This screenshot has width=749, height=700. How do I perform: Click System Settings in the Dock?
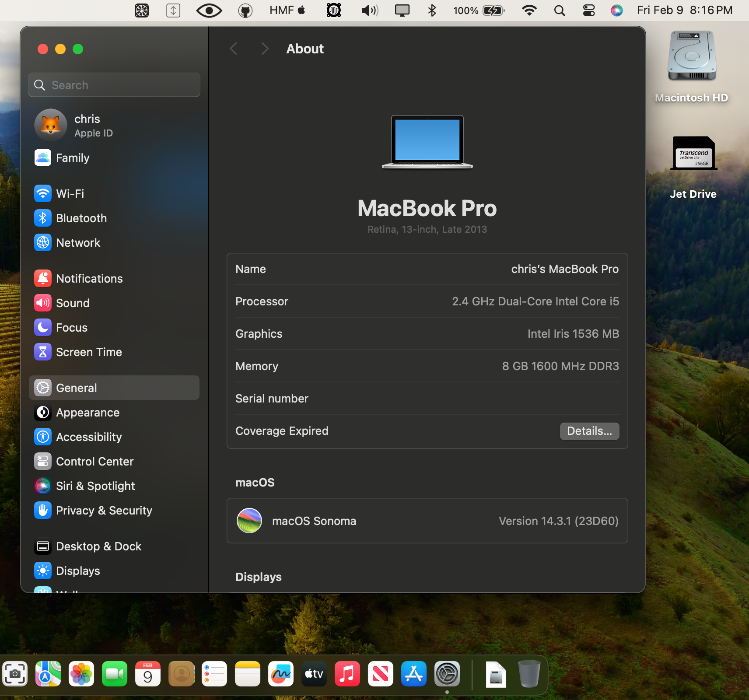click(x=447, y=674)
